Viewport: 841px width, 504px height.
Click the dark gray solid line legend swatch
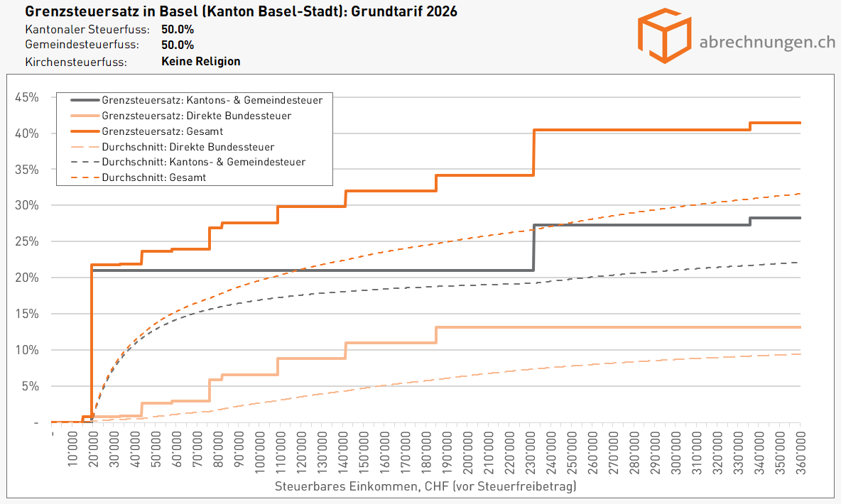point(85,100)
